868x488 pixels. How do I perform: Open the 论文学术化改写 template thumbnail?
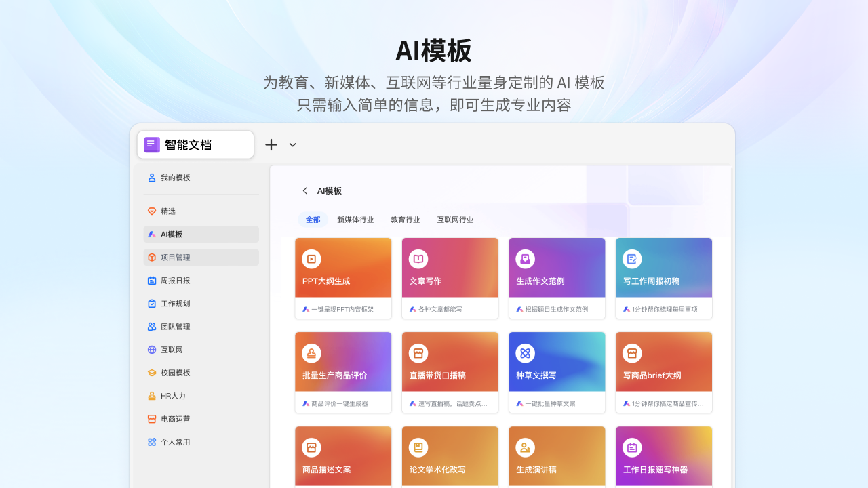click(450, 455)
